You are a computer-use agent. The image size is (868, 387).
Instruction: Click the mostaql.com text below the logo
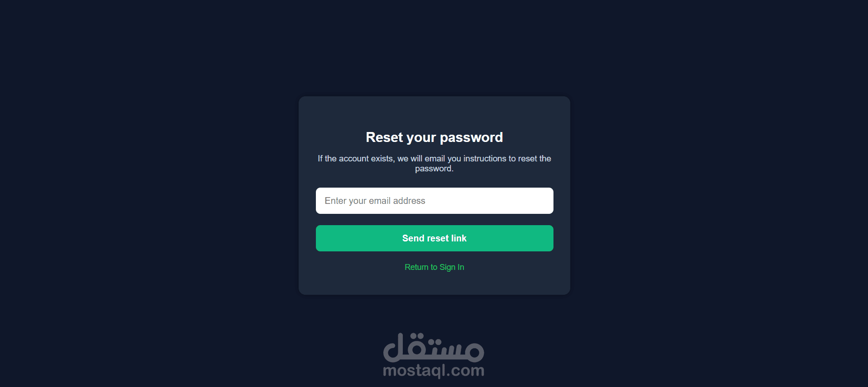[434, 371]
